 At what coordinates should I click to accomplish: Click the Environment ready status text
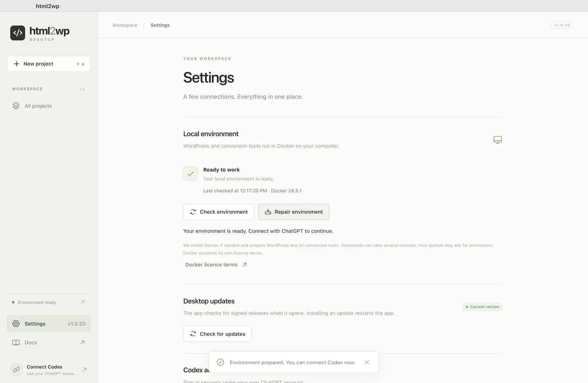(37, 303)
